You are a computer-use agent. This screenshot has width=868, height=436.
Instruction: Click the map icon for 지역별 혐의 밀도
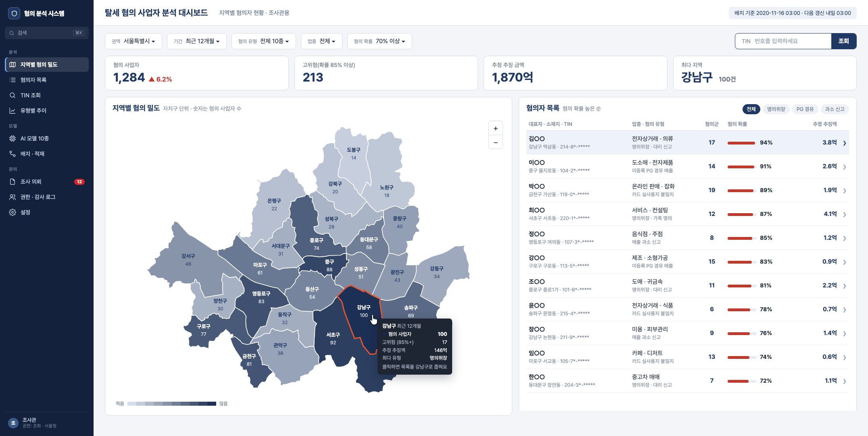(13, 65)
